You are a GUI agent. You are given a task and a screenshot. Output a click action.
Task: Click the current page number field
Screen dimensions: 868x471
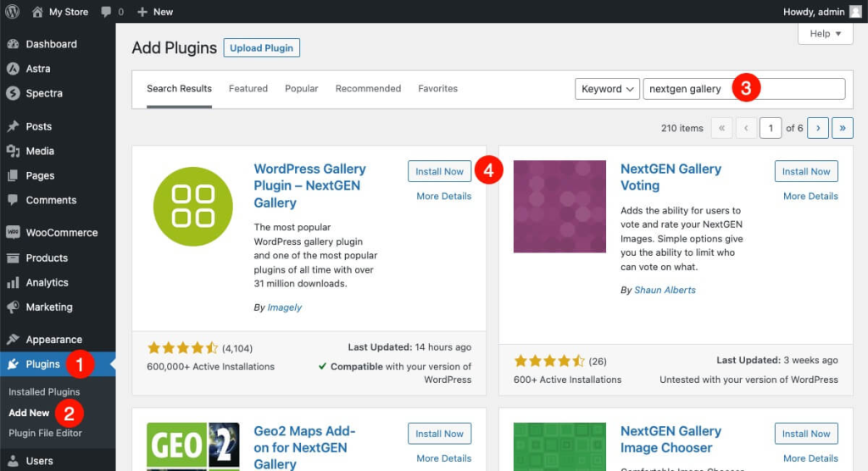pyautogui.click(x=770, y=128)
